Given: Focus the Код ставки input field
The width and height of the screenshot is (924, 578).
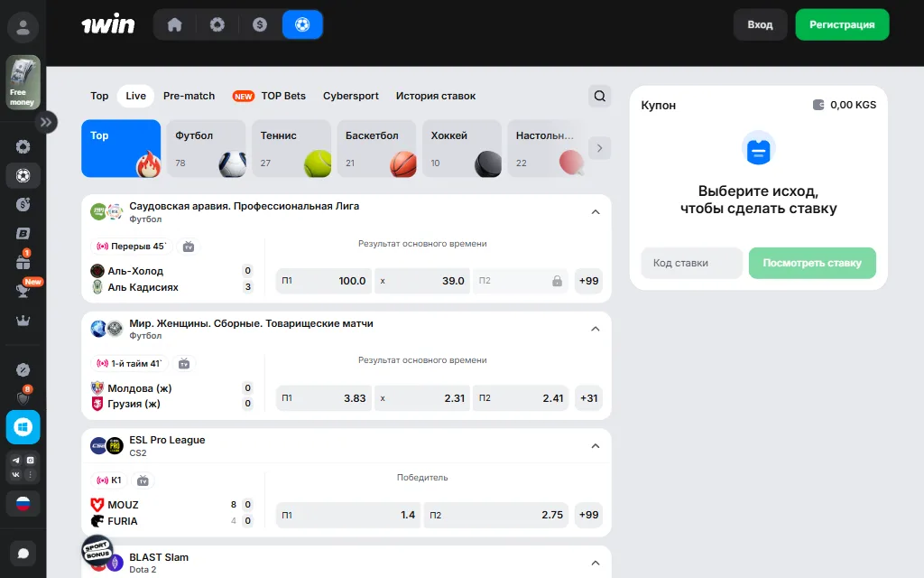Looking at the screenshot, I should [x=692, y=263].
